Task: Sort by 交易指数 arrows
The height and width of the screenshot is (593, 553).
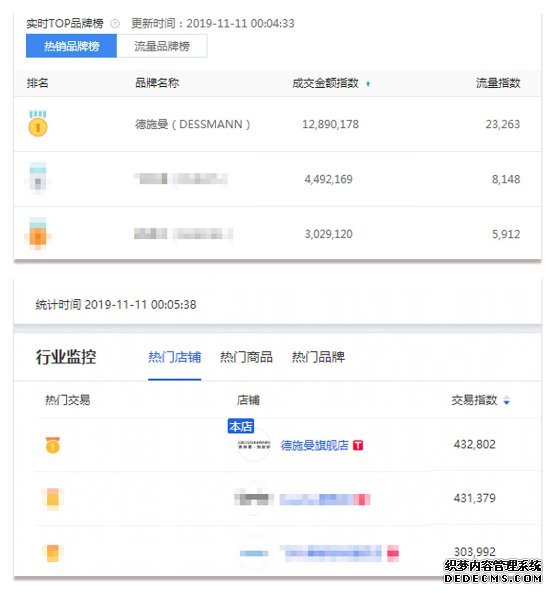Action: pos(506,400)
